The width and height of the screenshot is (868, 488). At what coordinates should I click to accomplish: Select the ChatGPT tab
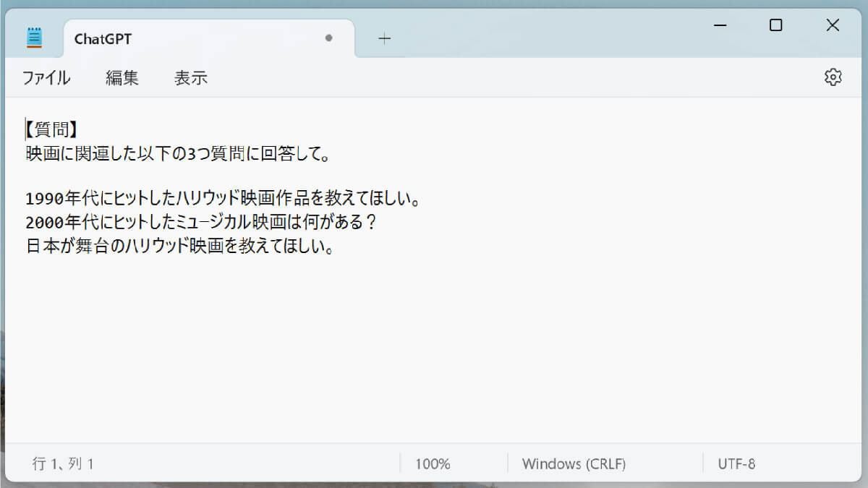point(209,38)
